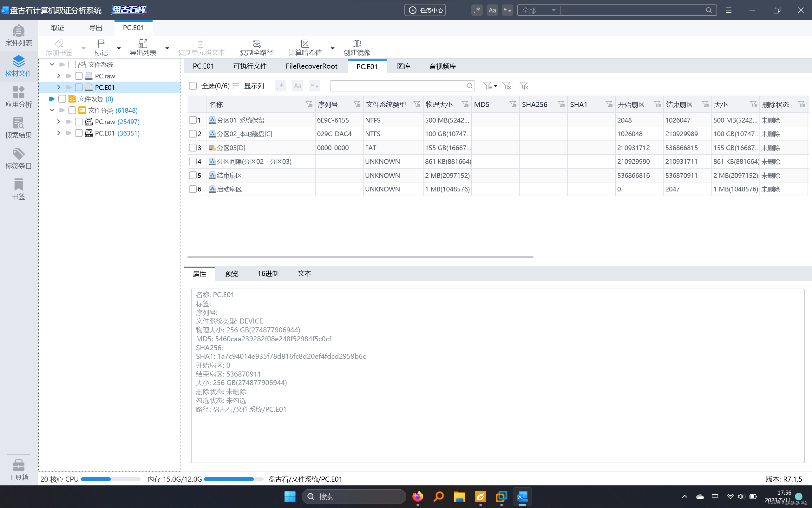Open the filter icon on 名称 column

309,104
